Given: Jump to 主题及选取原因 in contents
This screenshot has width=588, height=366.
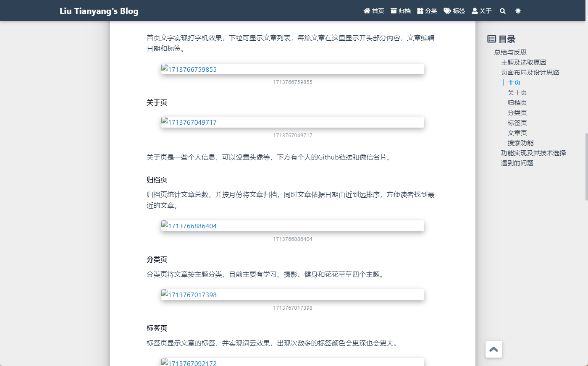Looking at the screenshot, I should 524,62.
